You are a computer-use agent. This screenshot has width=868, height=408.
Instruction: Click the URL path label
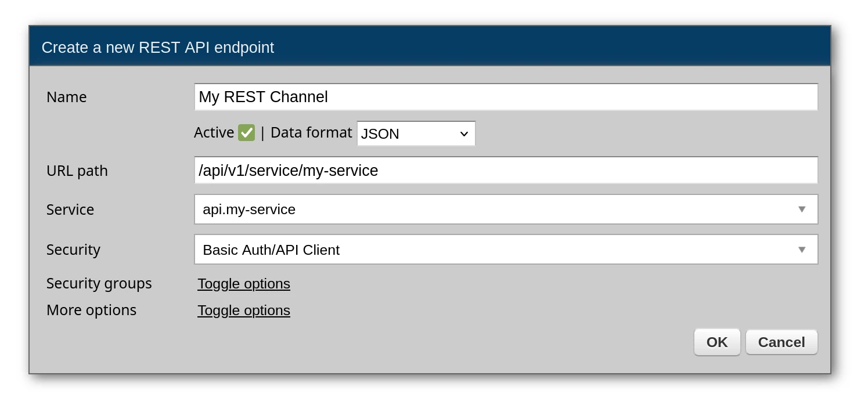[x=77, y=171]
